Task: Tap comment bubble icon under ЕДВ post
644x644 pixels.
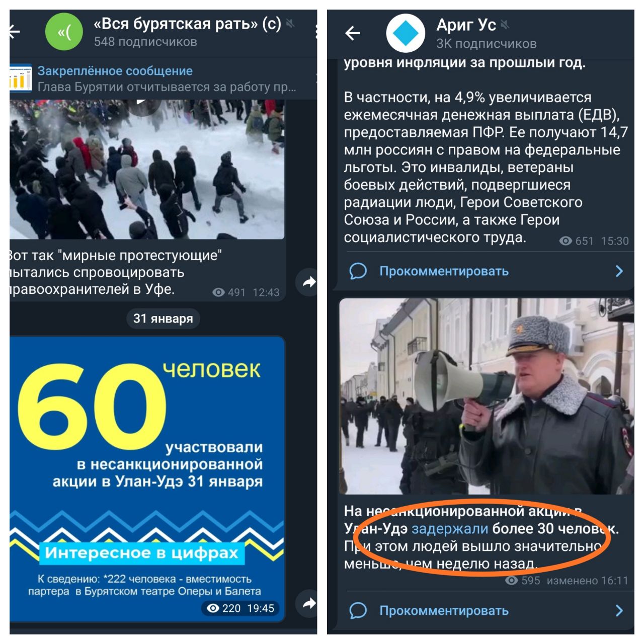Action: pos(358,271)
